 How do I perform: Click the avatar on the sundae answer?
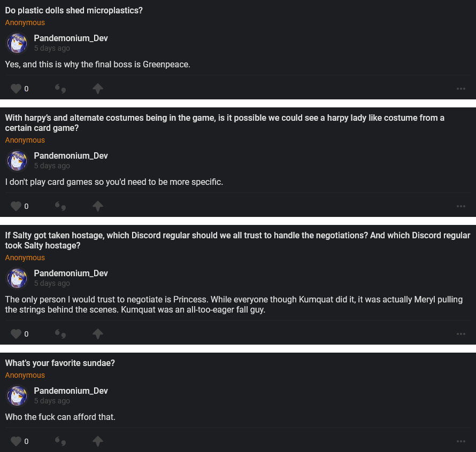[x=17, y=396]
